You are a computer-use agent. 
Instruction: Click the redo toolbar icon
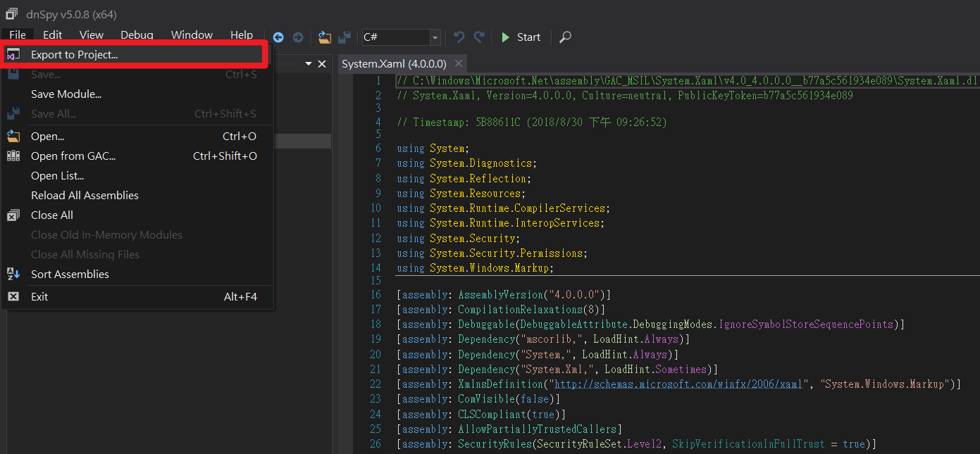pyautogui.click(x=479, y=37)
